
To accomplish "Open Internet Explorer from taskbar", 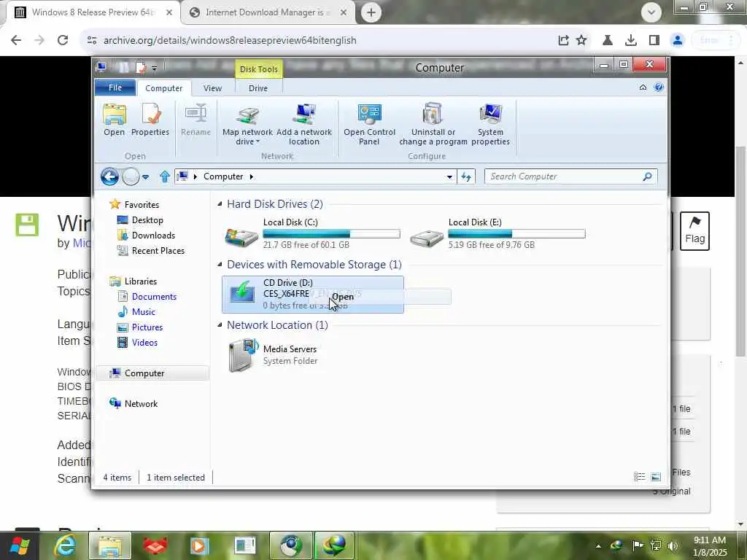I will (x=65, y=545).
